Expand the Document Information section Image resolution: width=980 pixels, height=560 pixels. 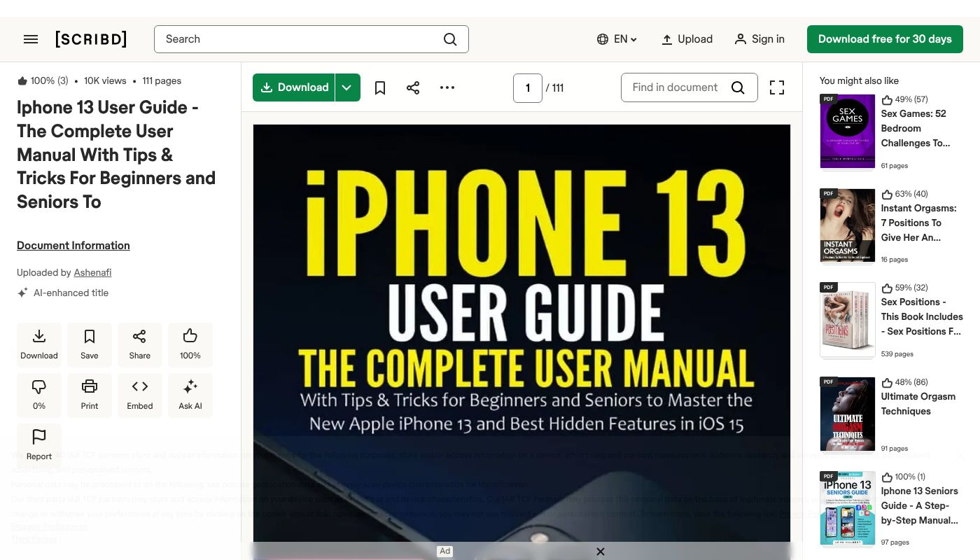(73, 246)
